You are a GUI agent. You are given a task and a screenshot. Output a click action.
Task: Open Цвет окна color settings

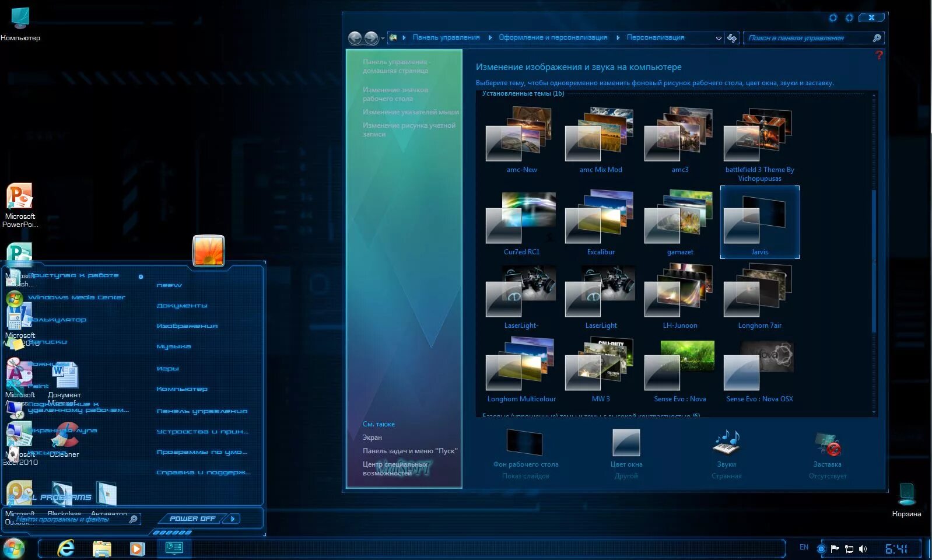click(x=626, y=443)
